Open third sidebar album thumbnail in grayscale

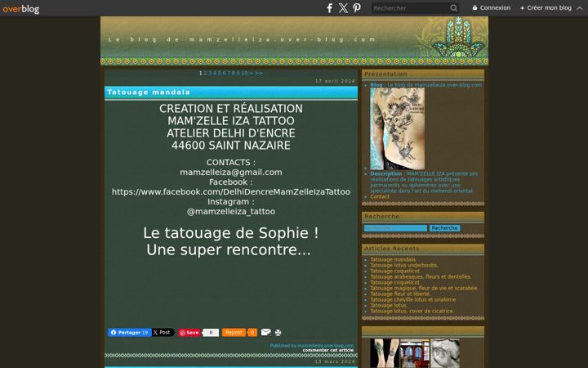[445, 353]
